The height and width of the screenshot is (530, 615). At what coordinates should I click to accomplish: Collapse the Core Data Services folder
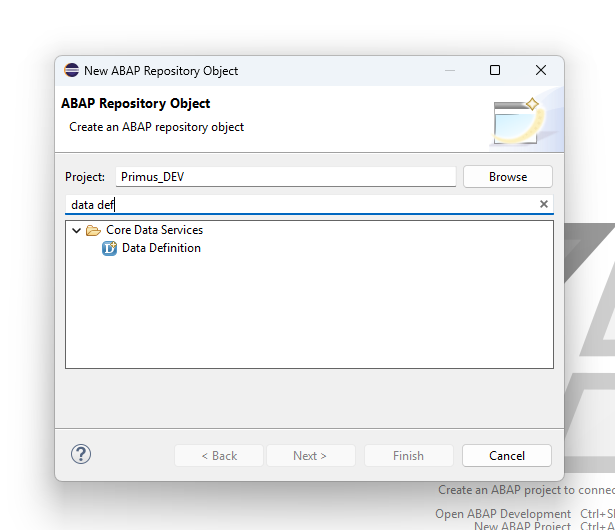(x=76, y=230)
